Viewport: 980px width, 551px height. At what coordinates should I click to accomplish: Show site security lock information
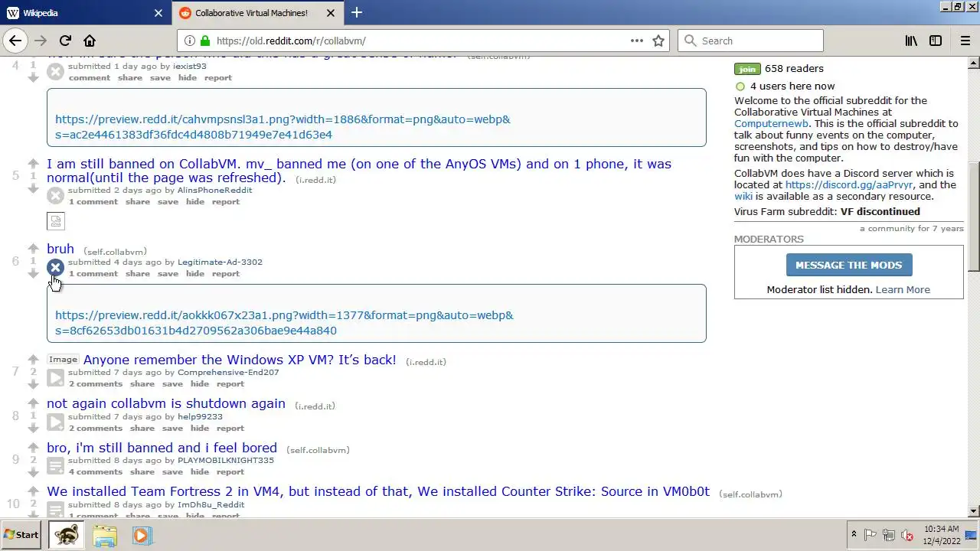(204, 41)
